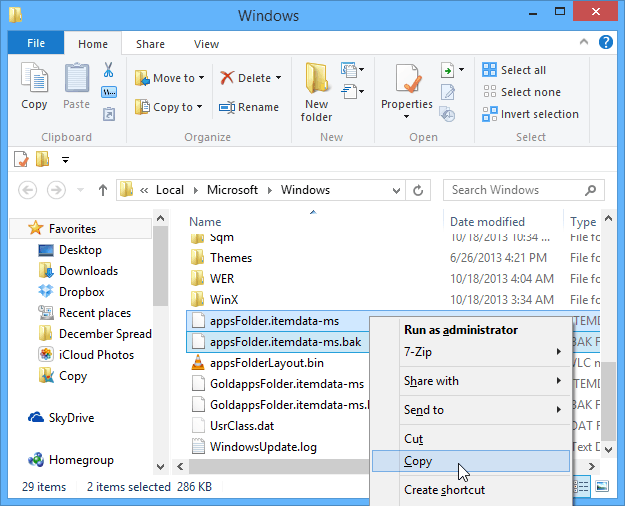Open Send to submenu
The width and height of the screenshot is (625, 506).
click(x=471, y=410)
